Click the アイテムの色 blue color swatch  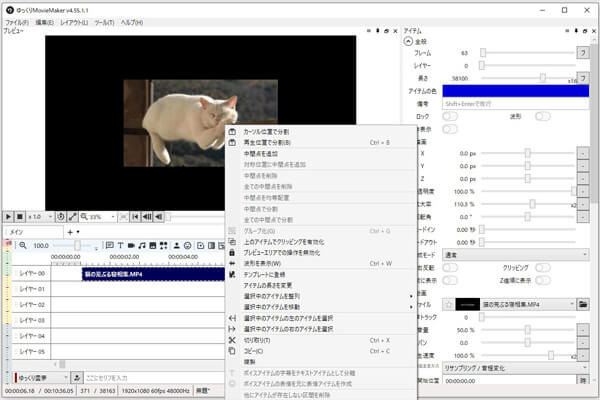515,91
